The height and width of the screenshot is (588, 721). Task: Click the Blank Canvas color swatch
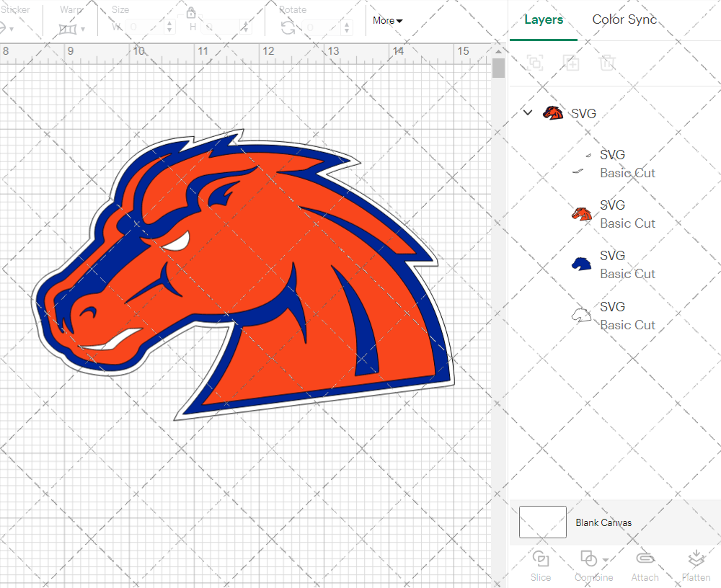542,522
